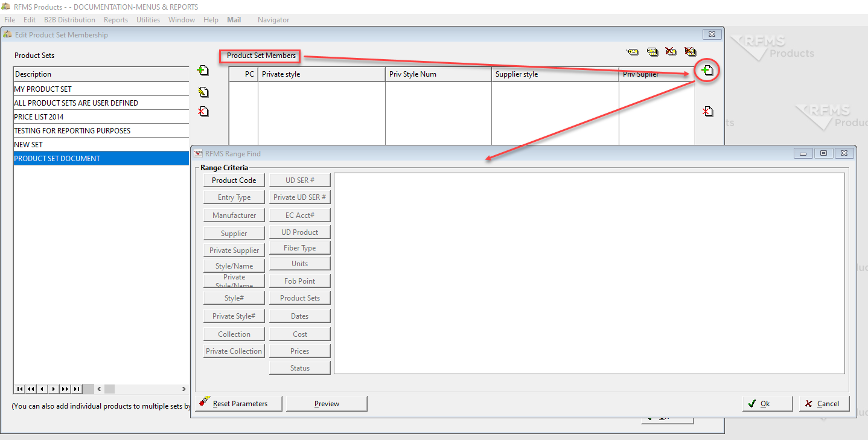Click the right arrow of the Product Sets horizontal scrollbar

point(184,389)
